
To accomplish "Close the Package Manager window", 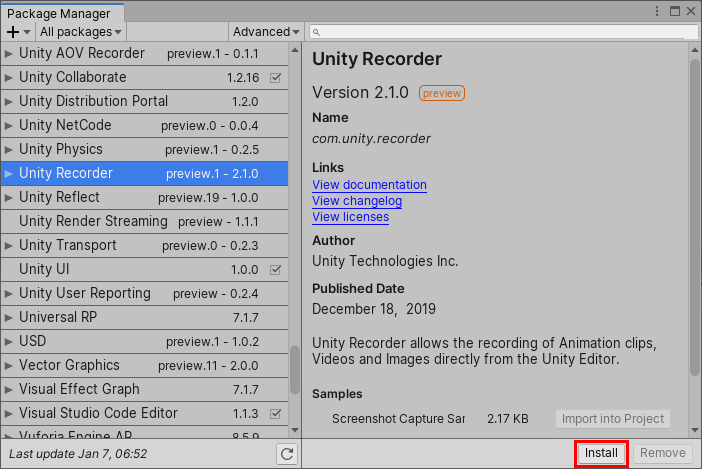I will click(x=691, y=11).
